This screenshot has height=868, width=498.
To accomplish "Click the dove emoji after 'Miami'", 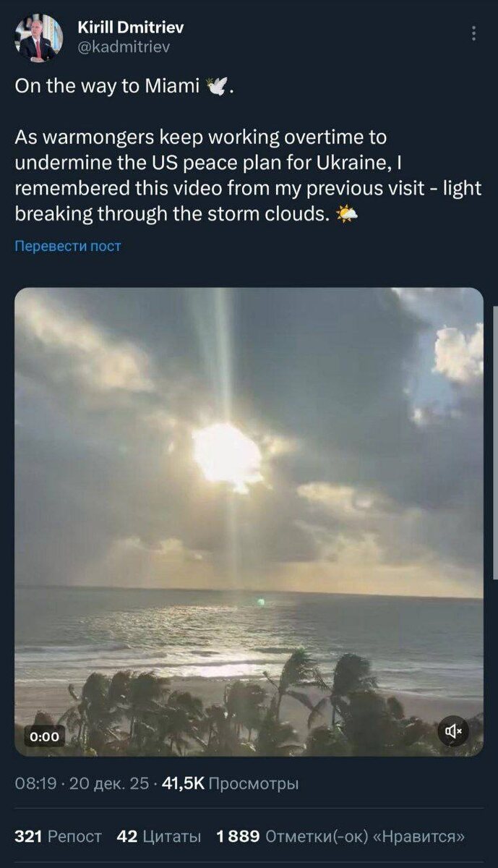I will point(217,87).
